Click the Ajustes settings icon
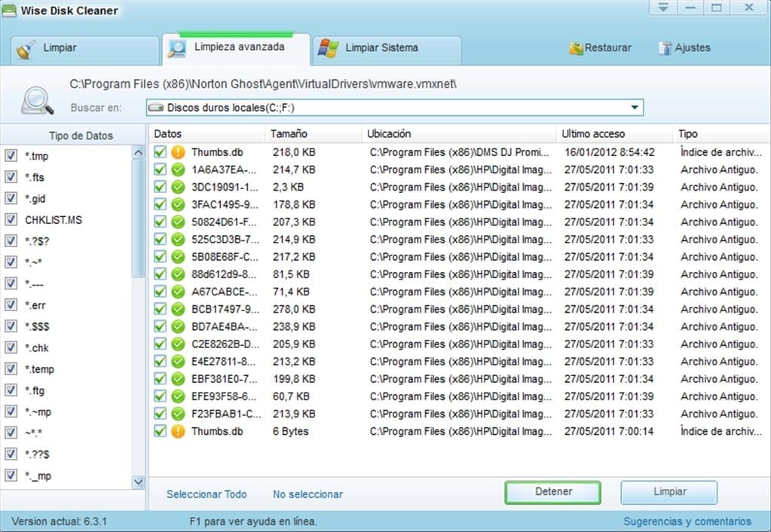Viewport: 771px width, 532px height. (x=665, y=48)
